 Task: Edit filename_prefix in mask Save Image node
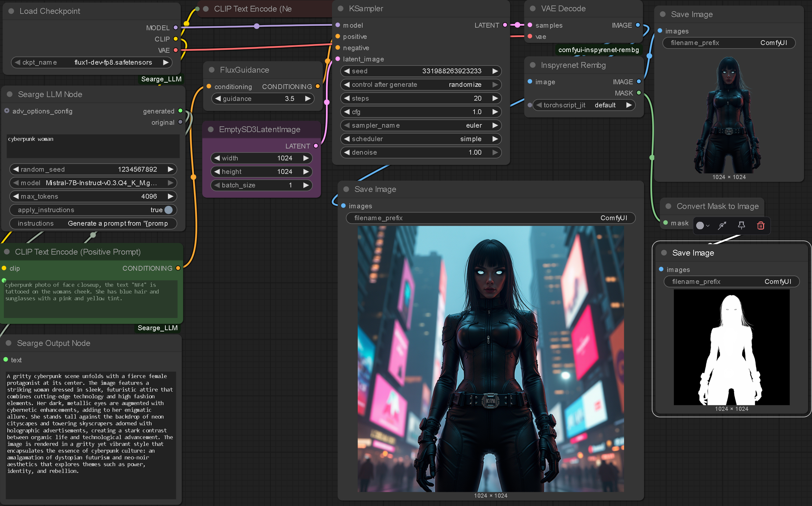click(731, 281)
